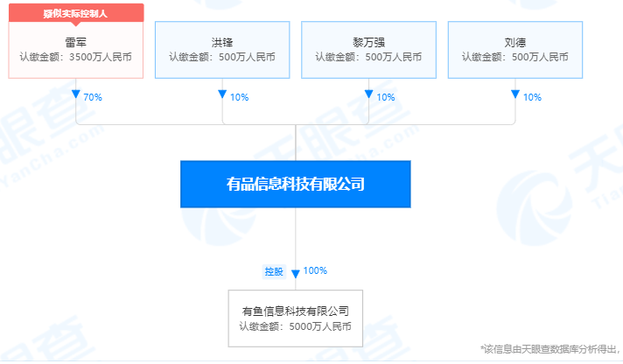Viewport: 623px width, 364px height.
Task: Click the 10% arrow under 黎万强
Action: pos(368,94)
